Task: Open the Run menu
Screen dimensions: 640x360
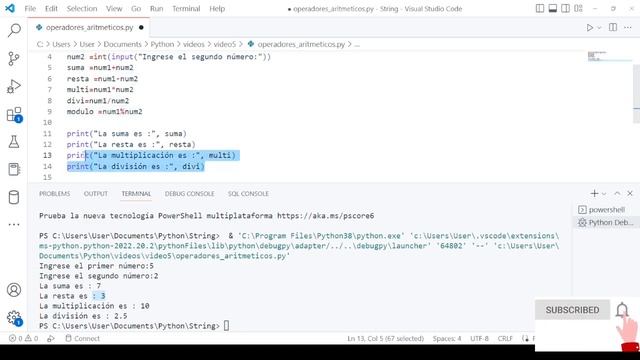Action: [156, 9]
